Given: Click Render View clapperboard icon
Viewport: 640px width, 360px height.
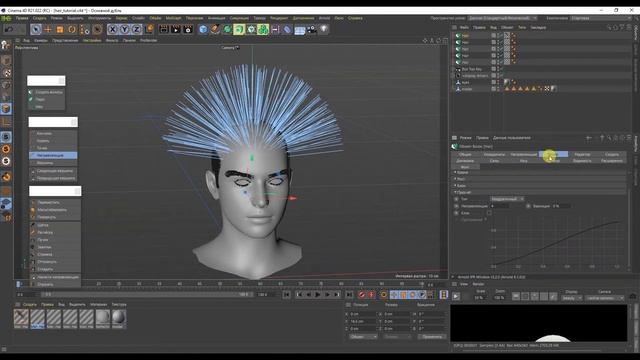Looking at the screenshot, I should pos(164,29).
